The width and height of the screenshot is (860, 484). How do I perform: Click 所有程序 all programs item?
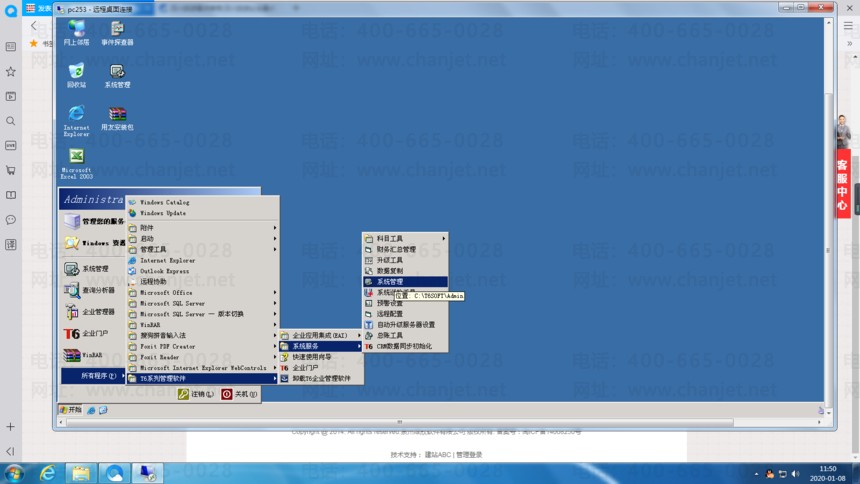point(93,376)
